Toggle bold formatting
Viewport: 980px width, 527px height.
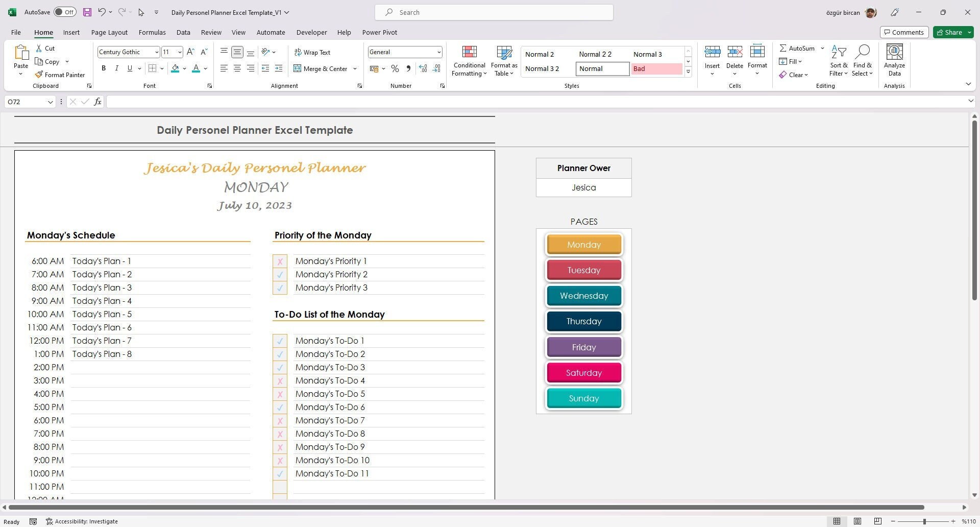click(x=104, y=68)
